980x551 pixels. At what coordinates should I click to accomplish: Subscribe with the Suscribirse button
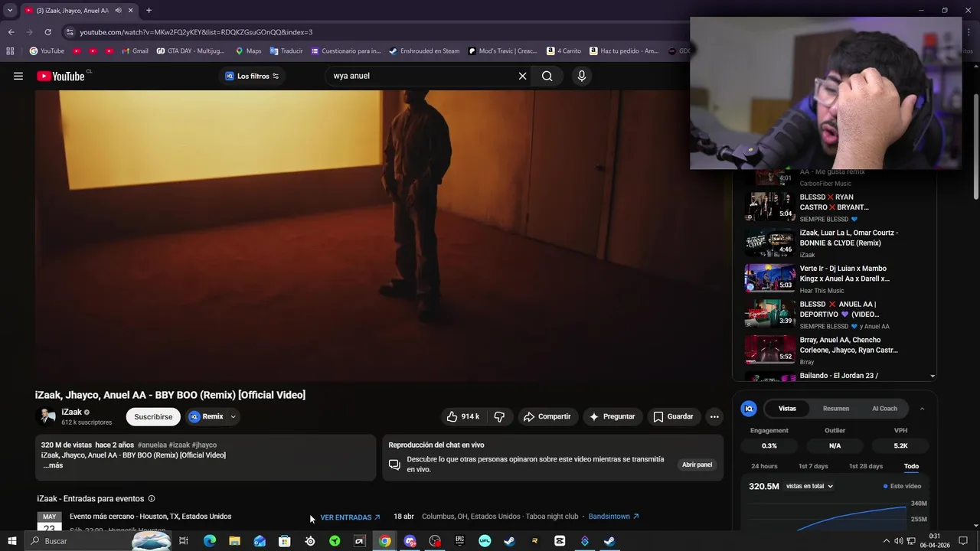153,416
